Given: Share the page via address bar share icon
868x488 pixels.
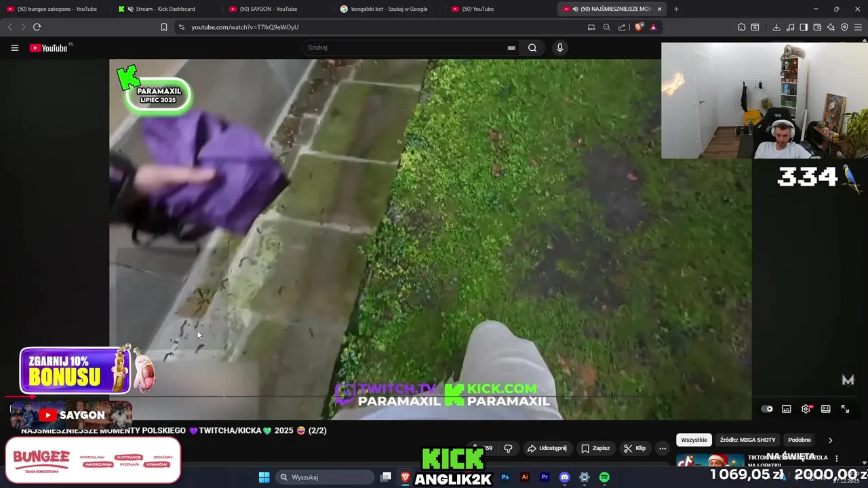Looking at the screenshot, I should point(622,27).
